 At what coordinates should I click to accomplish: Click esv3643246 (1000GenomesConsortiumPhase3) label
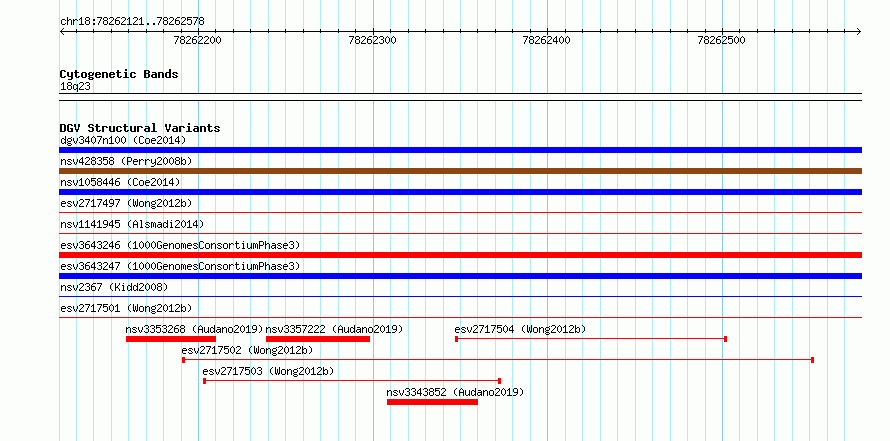[x=180, y=245]
